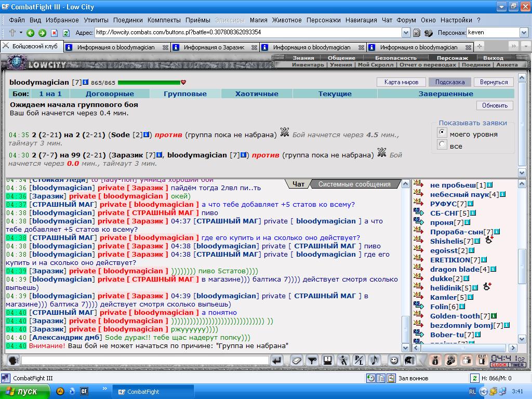
Task: Open the Хаотичные fights tab
Action: 257,94
